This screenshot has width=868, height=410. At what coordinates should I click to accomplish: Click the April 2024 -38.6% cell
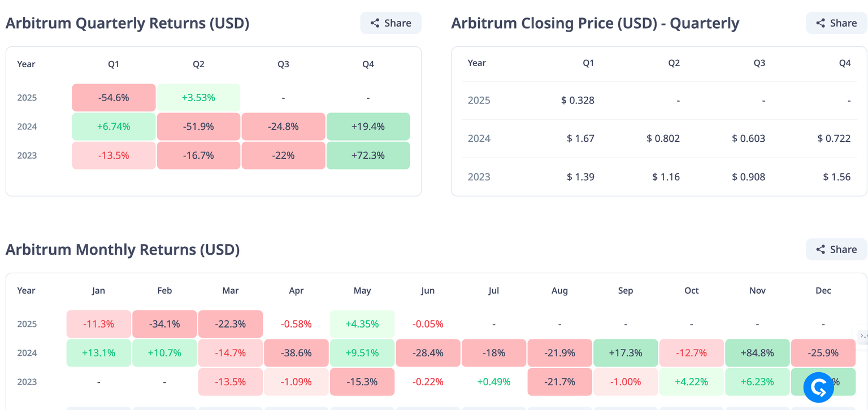[296, 353]
